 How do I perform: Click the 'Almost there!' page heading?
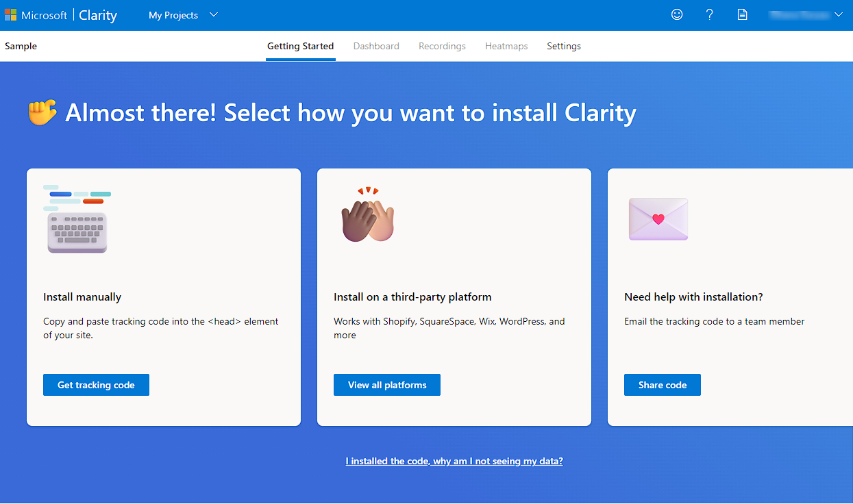click(x=351, y=113)
